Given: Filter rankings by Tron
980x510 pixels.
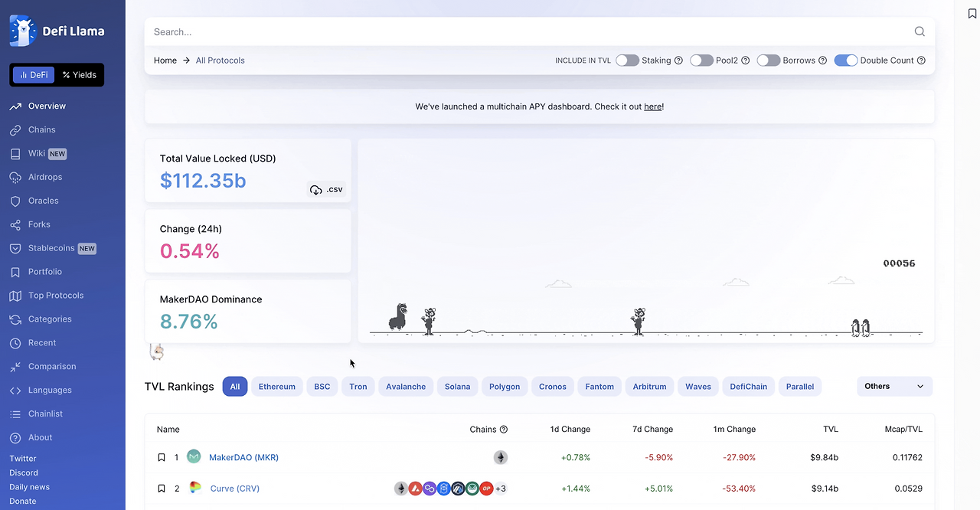Looking at the screenshot, I should [358, 387].
